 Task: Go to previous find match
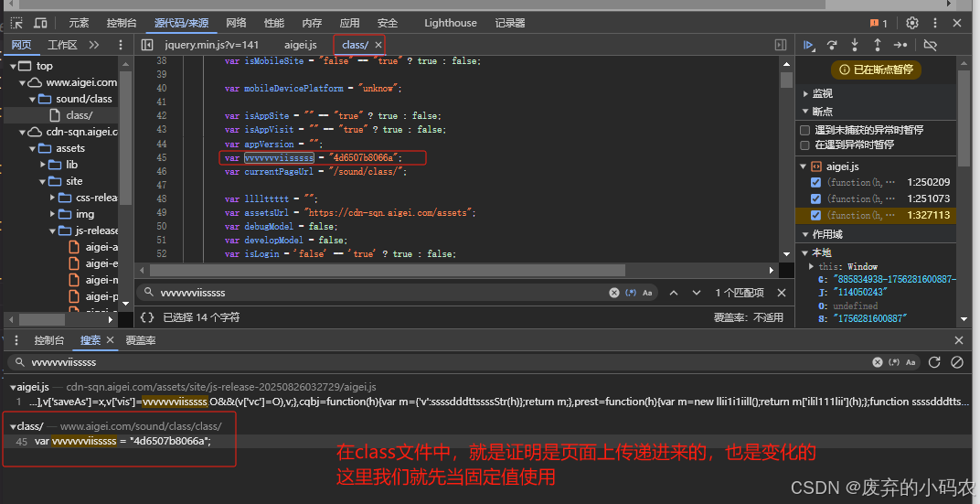coord(674,293)
